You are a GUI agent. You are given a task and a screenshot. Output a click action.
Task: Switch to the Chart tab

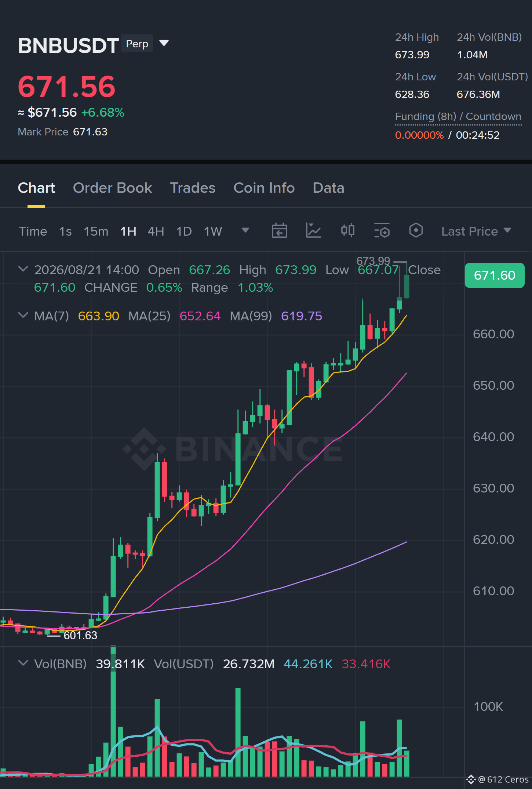36,188
